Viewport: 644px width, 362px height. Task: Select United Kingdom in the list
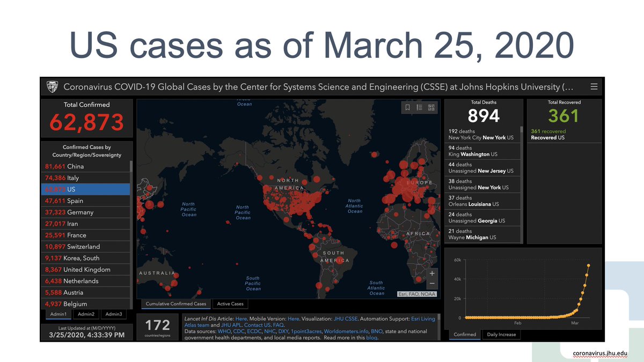tap(86, 270)
